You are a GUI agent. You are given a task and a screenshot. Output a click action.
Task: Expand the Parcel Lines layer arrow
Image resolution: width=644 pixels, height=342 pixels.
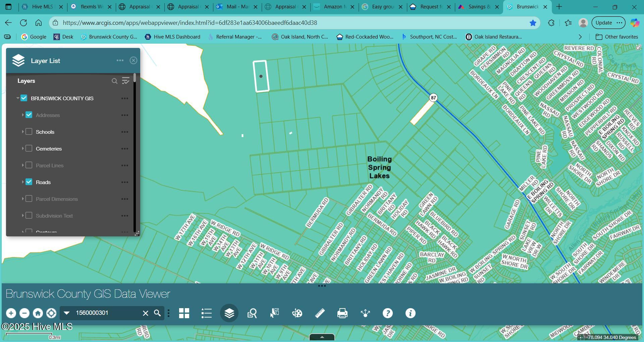22,165
